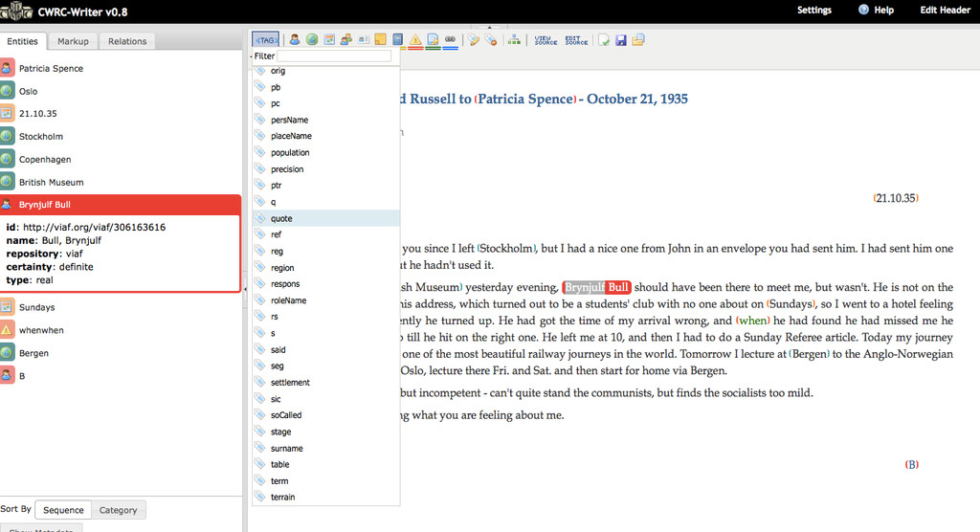The image size is (980, 532).
Task: Click the tag Filter input field
Action: (334, 56)
